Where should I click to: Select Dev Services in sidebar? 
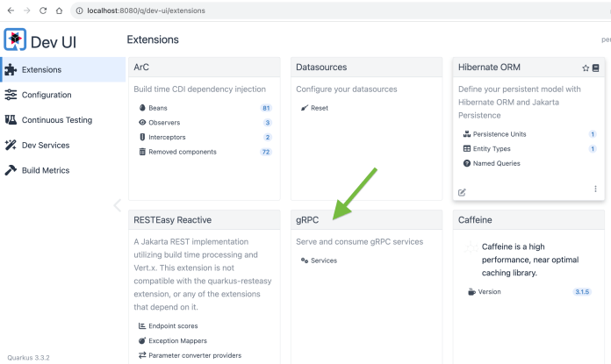point(45,145)
